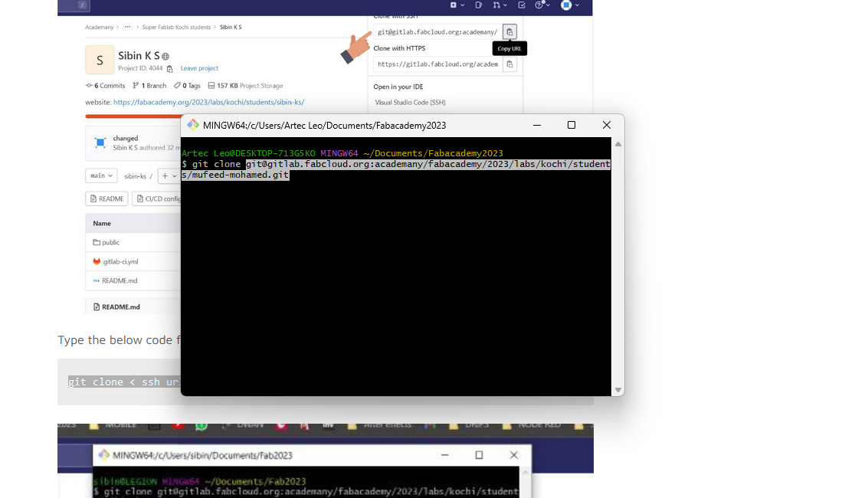Go to Academany breadcrumb link
Image resolution: width=868 pixels, height=498 pixels.
pyautogui.click(x=99, y=27)
